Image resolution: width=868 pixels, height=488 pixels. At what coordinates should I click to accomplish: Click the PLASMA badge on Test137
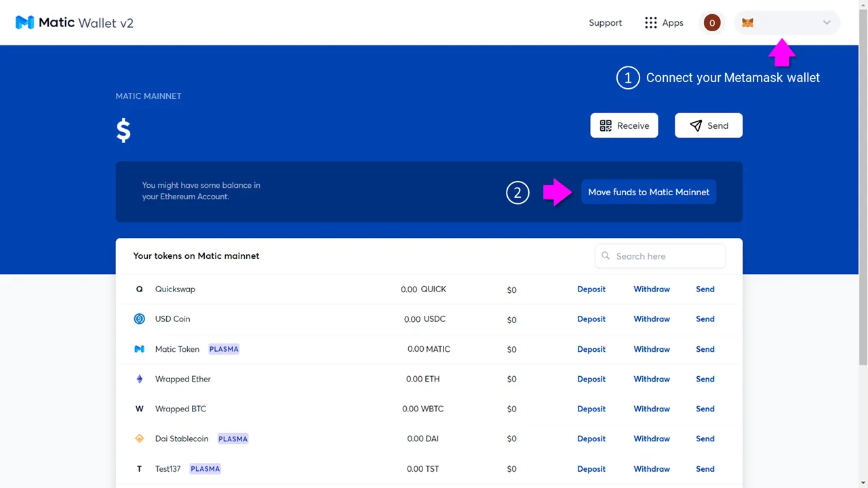[205, 469]
